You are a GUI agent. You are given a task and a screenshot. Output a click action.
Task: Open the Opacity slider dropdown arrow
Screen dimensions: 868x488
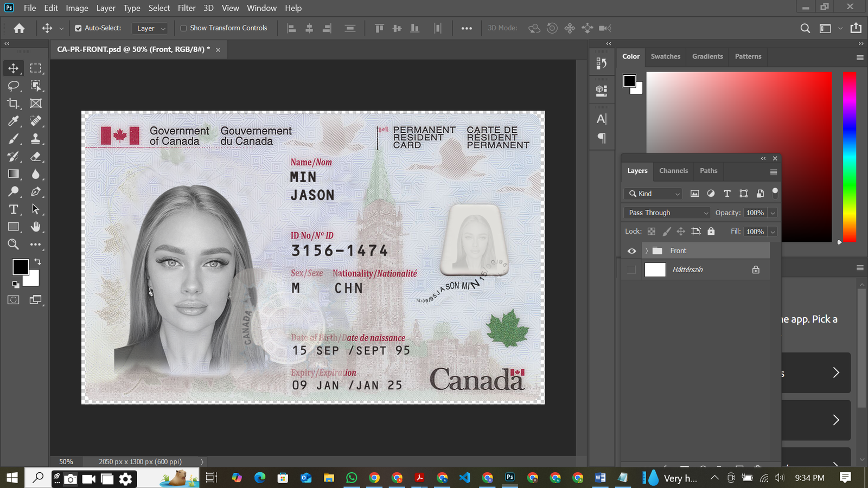click(773, 213)
